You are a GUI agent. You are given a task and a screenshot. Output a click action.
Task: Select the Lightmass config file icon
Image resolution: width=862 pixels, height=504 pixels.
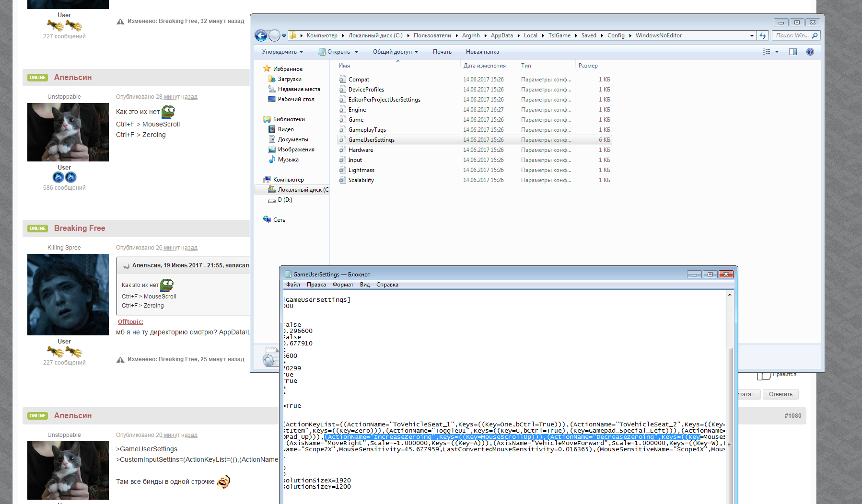tap(342, 170)
